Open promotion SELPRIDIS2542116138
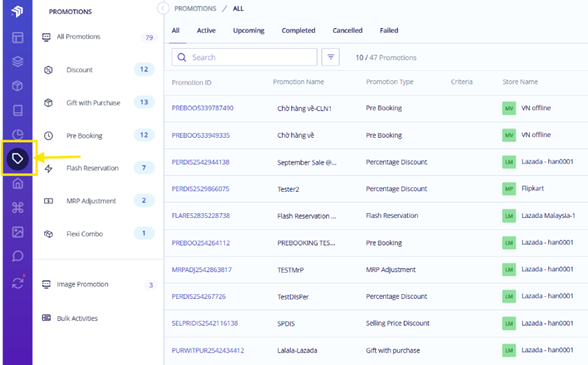 205,323
